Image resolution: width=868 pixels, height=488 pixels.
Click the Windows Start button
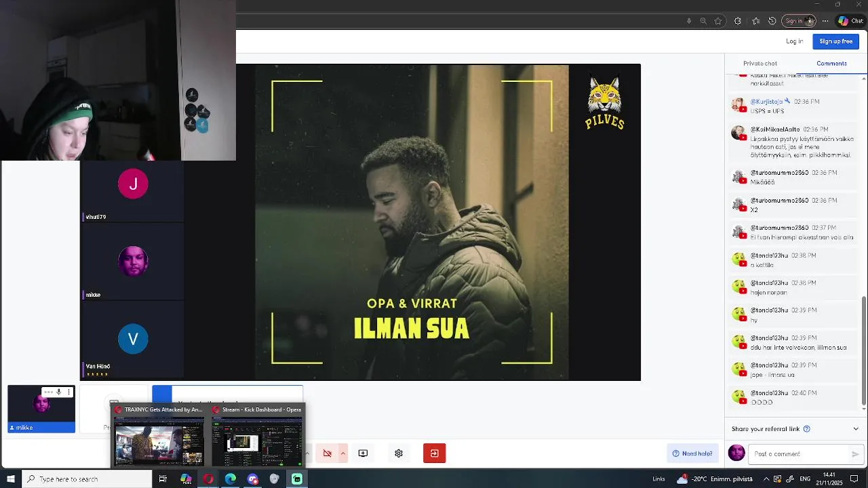tap(11, 479)
